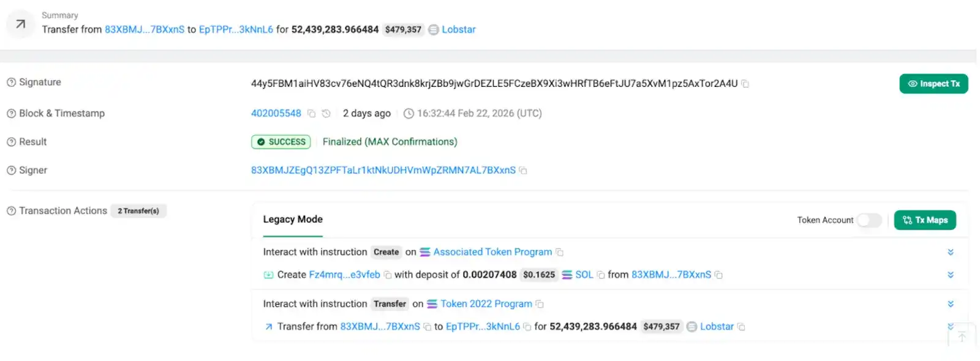980x361 pixels.
Task: Copy the Lobstar token address in actions
Action: pyautogui.click(x=741, y=327)
